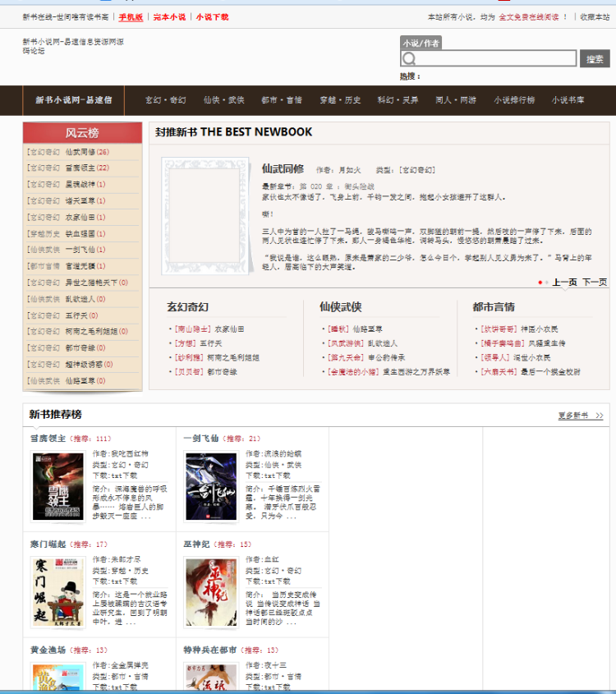
Task: Open [炊饼哥哥] 神医小农民 link
Action: [x=519, y=329]
